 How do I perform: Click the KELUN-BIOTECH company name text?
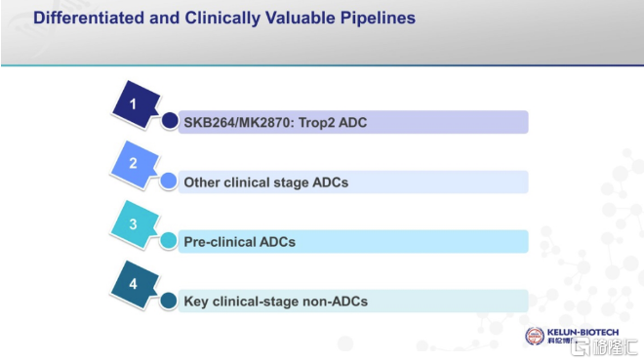(583, 332)
